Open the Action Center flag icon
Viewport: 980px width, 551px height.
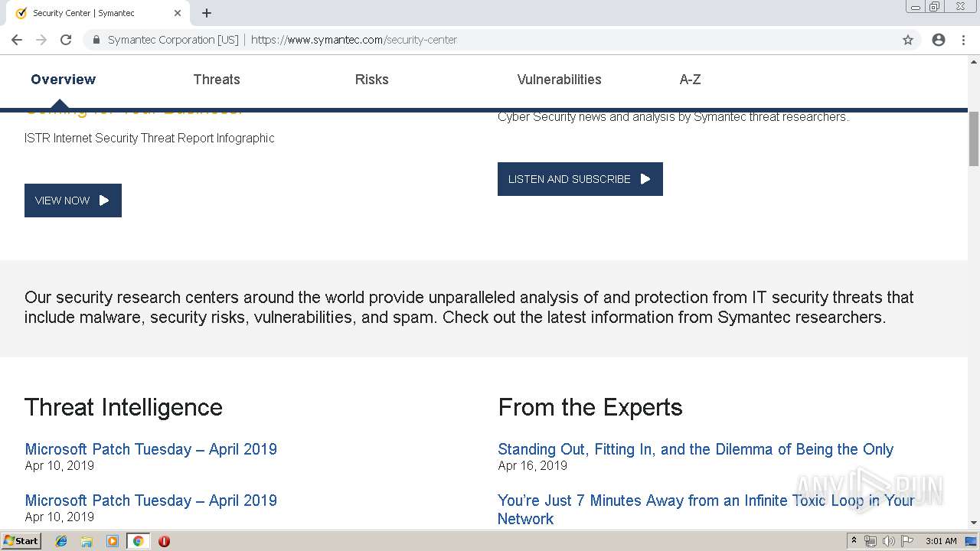(907, 541)
